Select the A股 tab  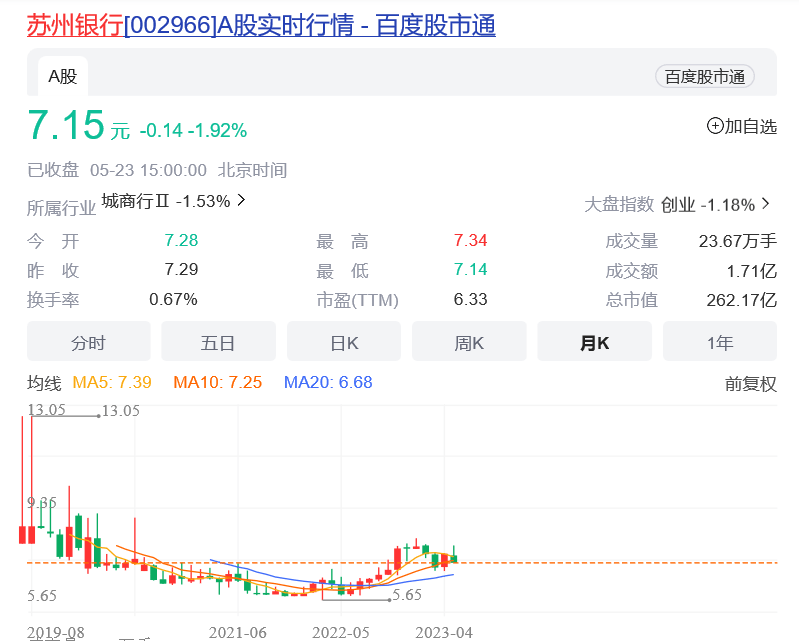tap(63, 76)
